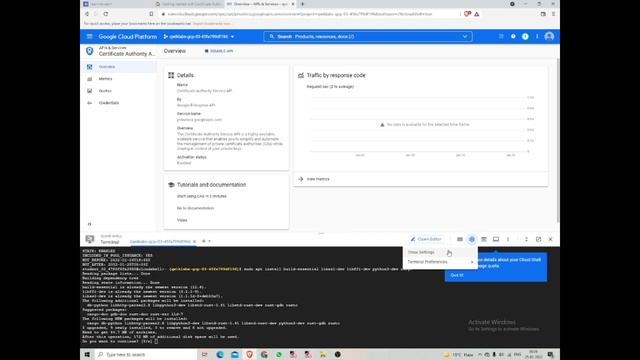Open the help question mark icon
Viewport: 640px width, 360px height.
click(x=513, y=36)
